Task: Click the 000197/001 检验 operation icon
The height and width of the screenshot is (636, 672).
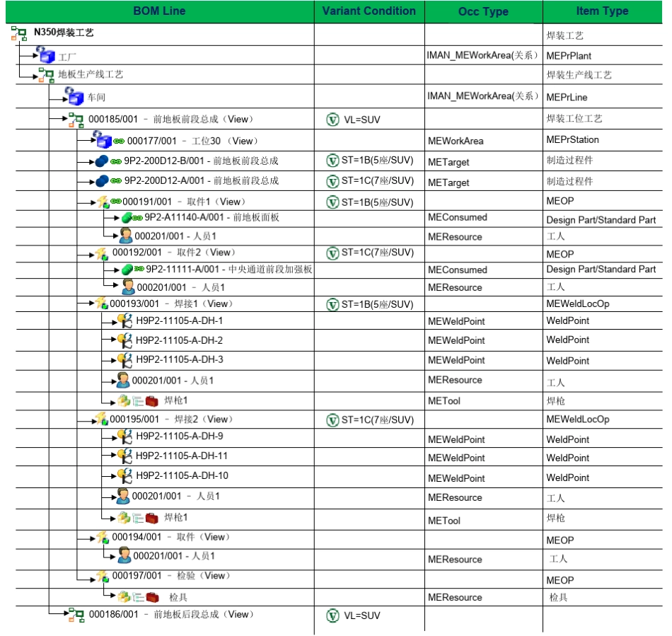Action: (x=103, y=576)
